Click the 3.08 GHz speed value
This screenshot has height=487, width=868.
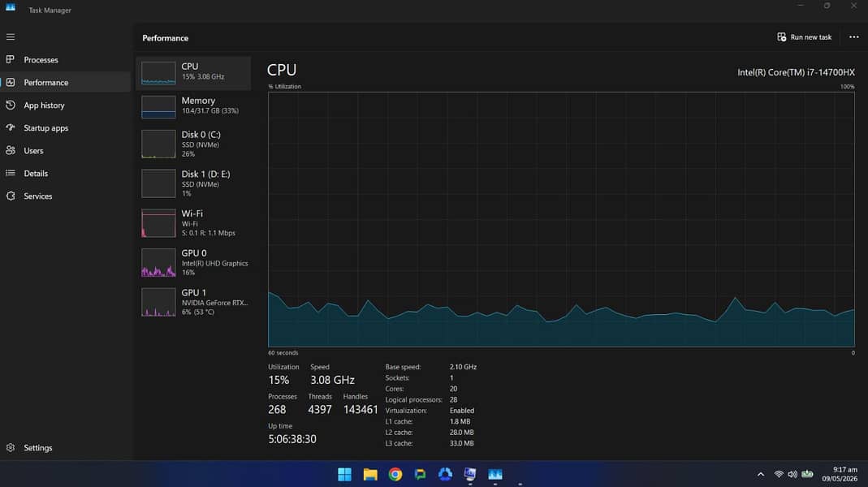332,380
